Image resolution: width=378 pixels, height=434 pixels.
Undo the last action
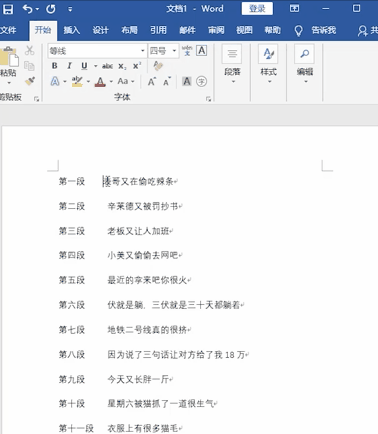pyautogui.click(x=27, y=9)
